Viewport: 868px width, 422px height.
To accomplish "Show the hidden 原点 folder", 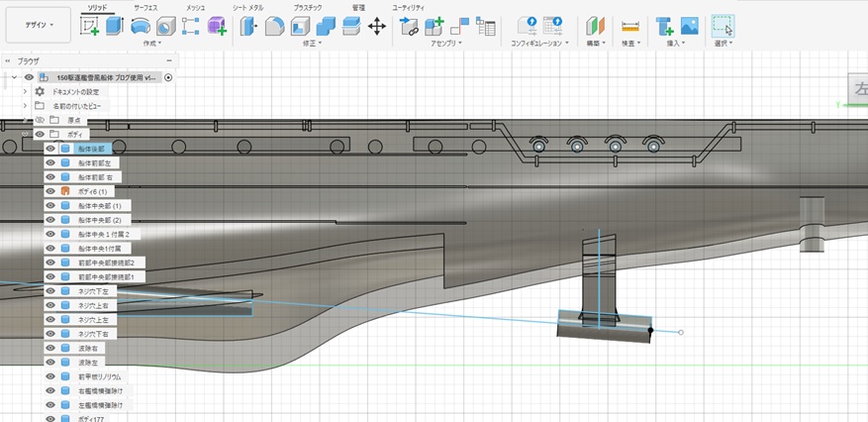I will tap(40, 119).
